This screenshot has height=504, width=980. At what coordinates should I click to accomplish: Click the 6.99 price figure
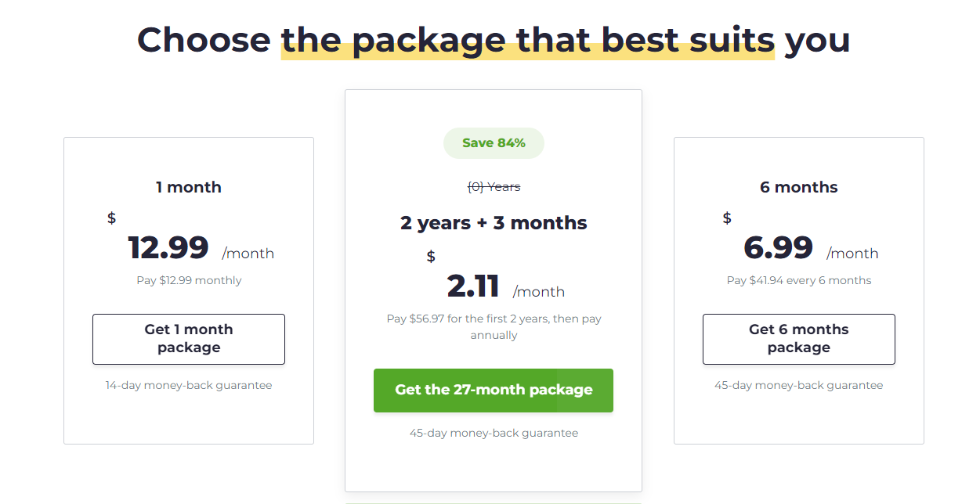(x=778, y=247)
